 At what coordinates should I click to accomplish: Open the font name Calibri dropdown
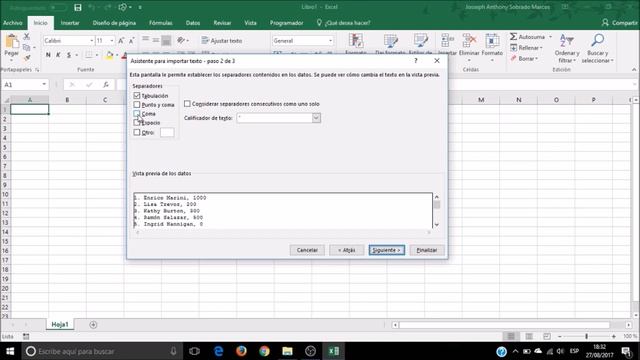pos(91,40)
